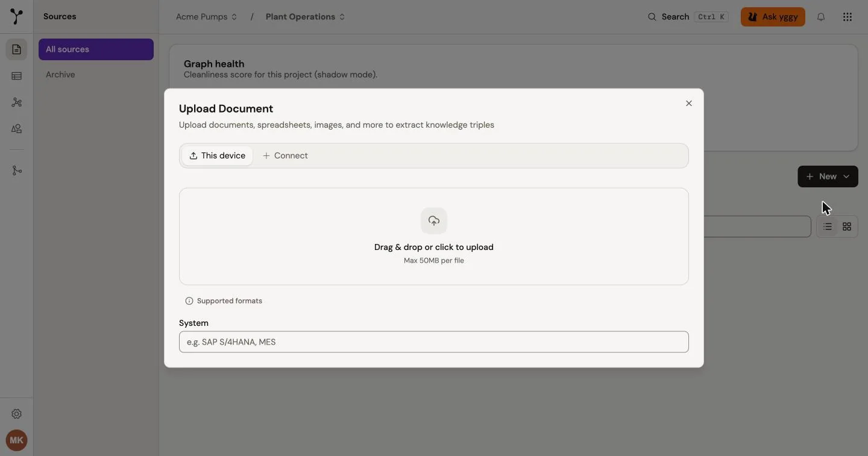This screenshot has width=868, height=456.
Task: Open the git branch sidebar icon
Action: 17,170
